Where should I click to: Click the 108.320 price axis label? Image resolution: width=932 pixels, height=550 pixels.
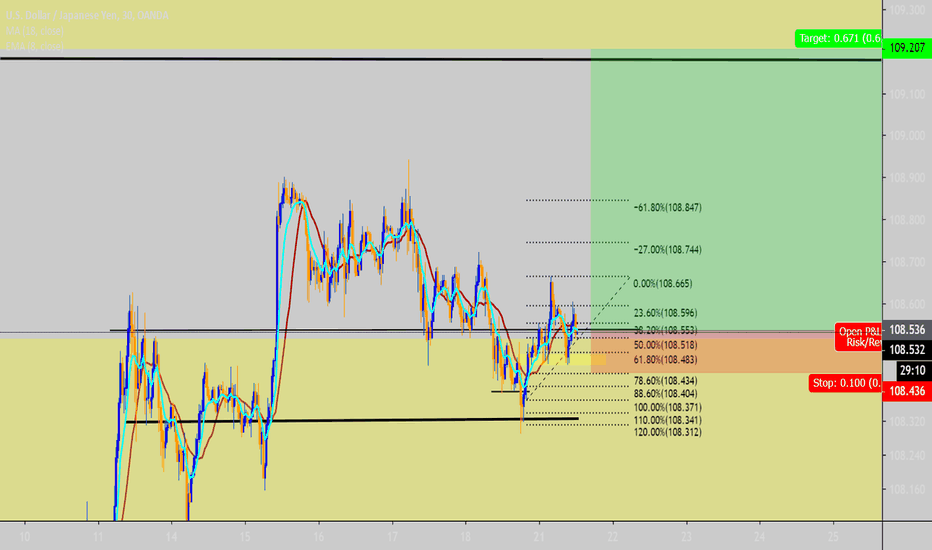coord(907,422)
